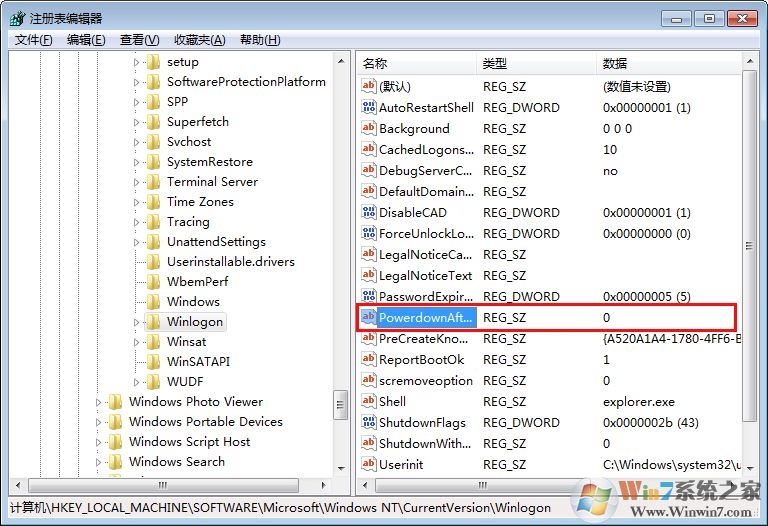Expand Windows Script Host key
The height and width of the screenshot is (526, 768).
click(98, 442)
